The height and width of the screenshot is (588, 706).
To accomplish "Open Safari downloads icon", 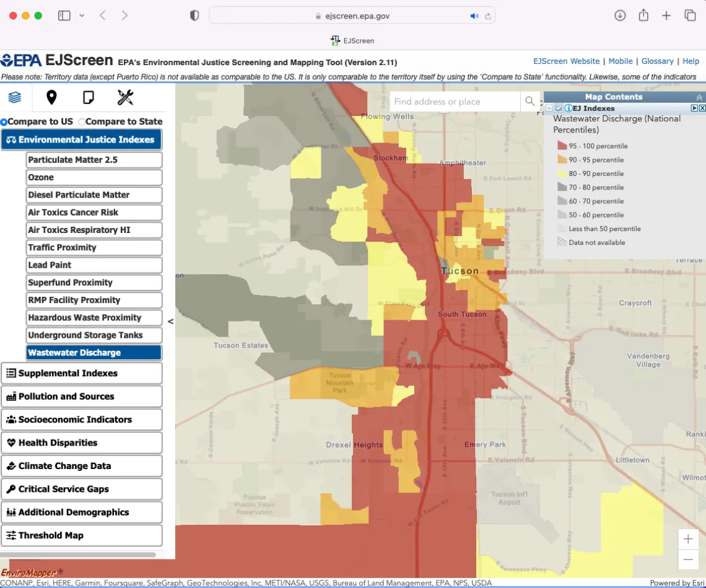I will point(620,15).
